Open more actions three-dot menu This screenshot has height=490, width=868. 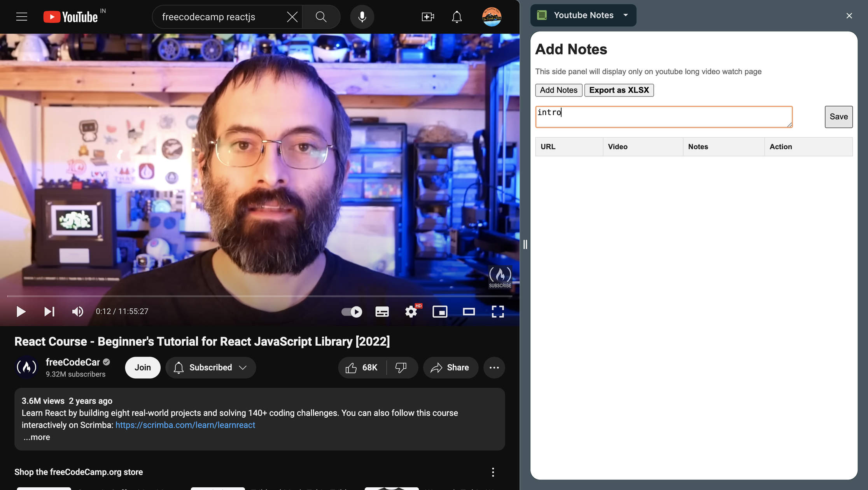(x=494, y=367)
